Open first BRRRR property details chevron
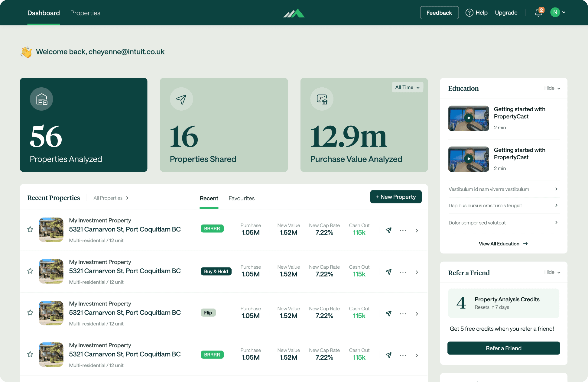The height and width of the screenshot is (382, 588). pyautogui.click(x=417, y=231)
